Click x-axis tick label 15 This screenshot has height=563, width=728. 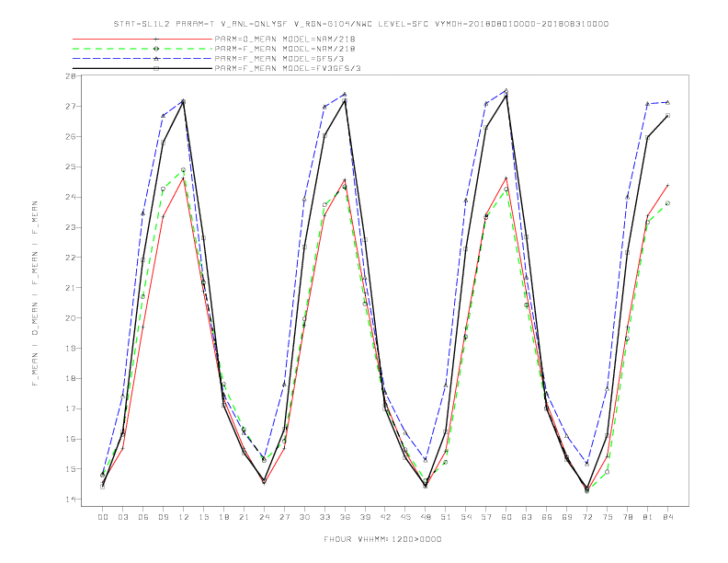point(203,517)
